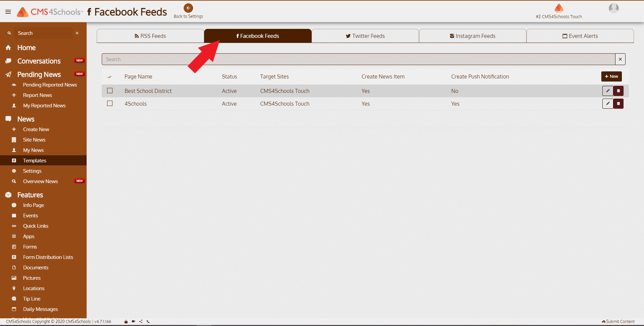Open the hamburger menu icon

point(8,12)
